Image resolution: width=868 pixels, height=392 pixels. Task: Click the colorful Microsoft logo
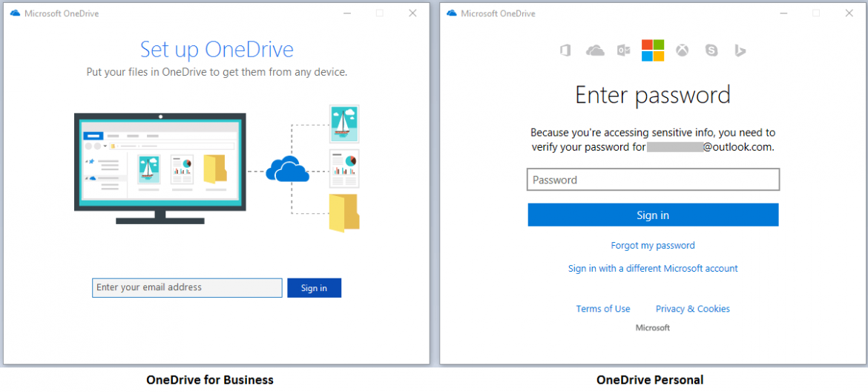(653, 50)
